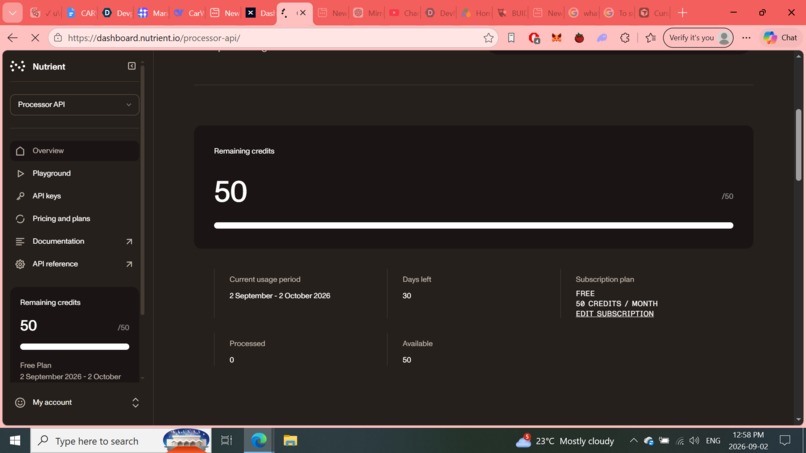This screenshot has width=806, height=453.
Task: Stop page loading with the X button
Action: (x=35, y=38)
